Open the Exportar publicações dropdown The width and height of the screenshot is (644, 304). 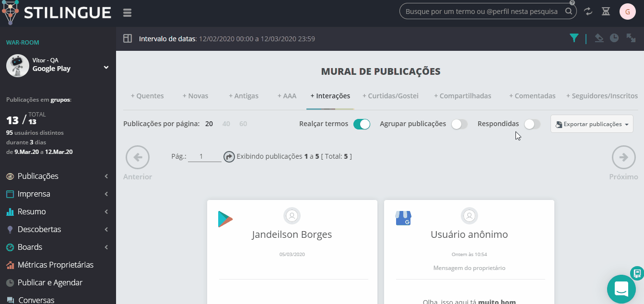tap(592, 124)
